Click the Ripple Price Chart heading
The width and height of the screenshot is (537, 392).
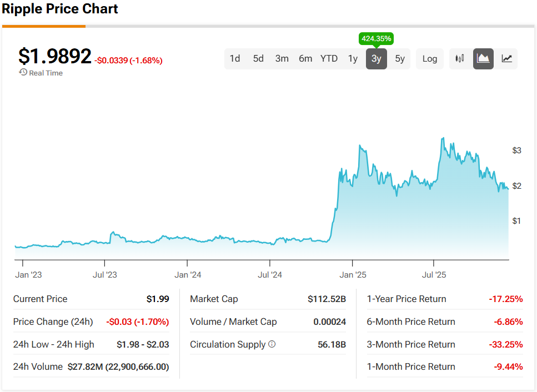click(x=60, y=9)
